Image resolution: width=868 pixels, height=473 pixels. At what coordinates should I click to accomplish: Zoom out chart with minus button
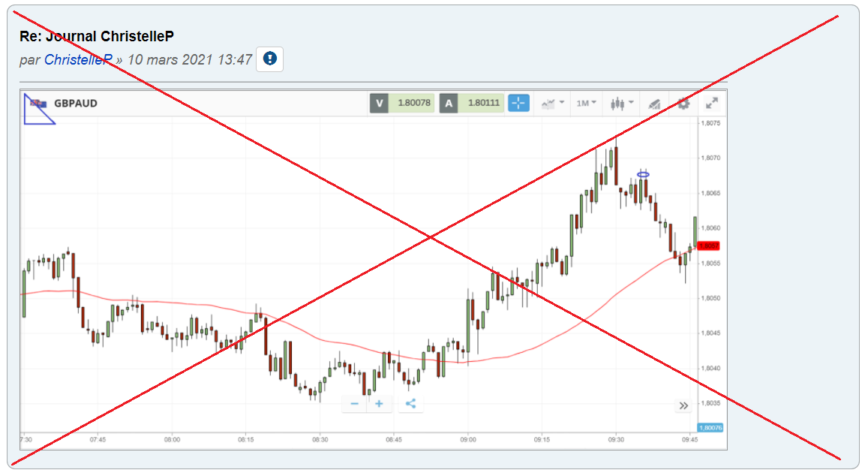pyautogui.click(x=354, y=404)
